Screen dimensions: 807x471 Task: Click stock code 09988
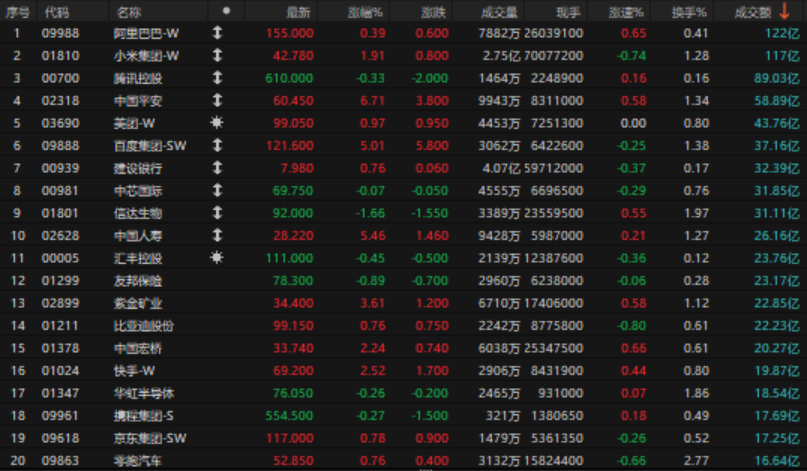(x=60, y=33)
